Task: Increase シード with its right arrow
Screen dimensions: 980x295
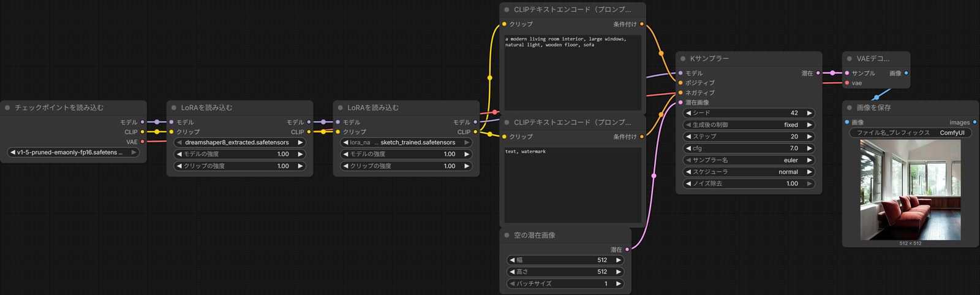Action: [x=809, y=113]
